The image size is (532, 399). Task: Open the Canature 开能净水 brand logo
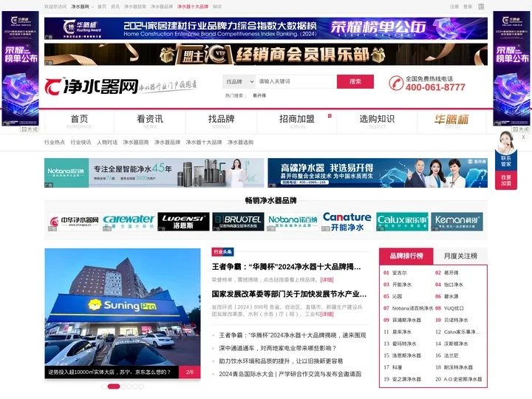tap(347, 222)
